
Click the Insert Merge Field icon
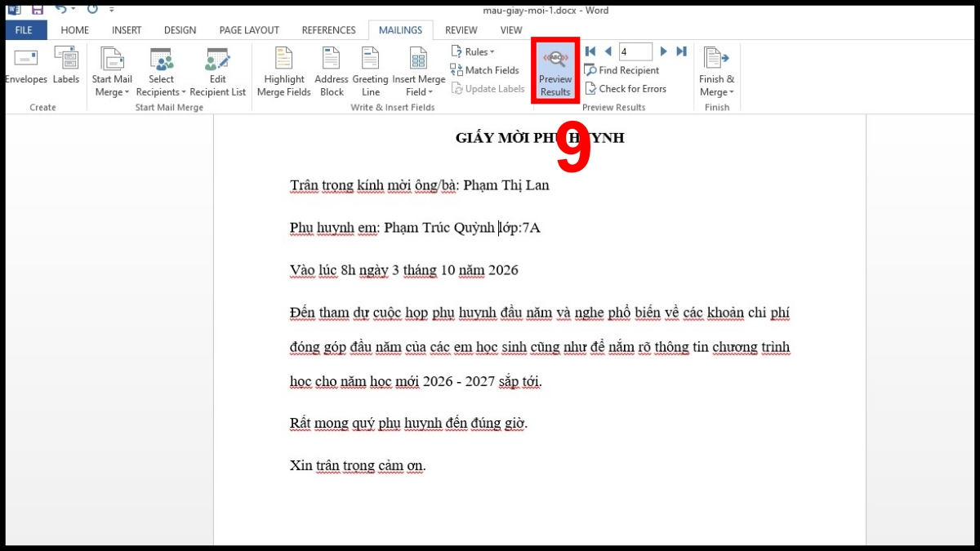[x=418, y=59]
